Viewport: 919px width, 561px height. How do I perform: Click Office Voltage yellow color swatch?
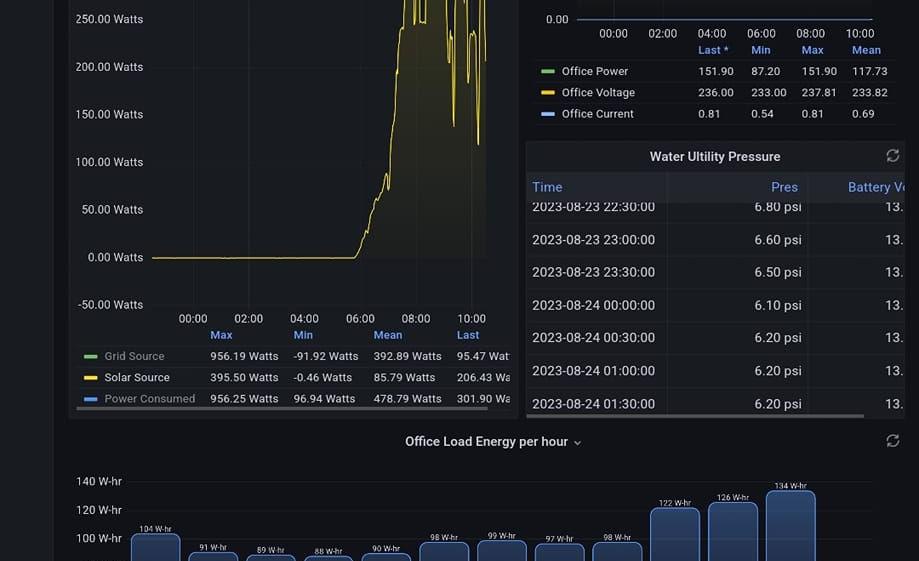pyautogui.click(x=547, y=93)
